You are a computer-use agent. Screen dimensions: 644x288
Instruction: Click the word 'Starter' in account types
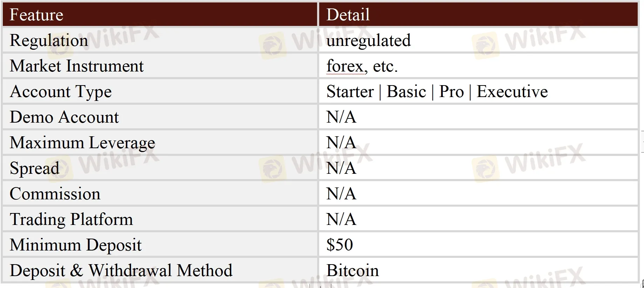[x=350, y=91]
